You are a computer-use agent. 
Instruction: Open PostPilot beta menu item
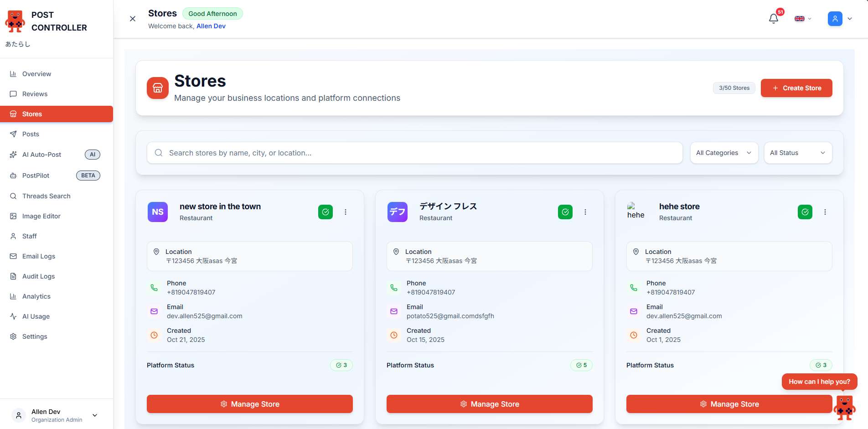[x=36, y=176]
